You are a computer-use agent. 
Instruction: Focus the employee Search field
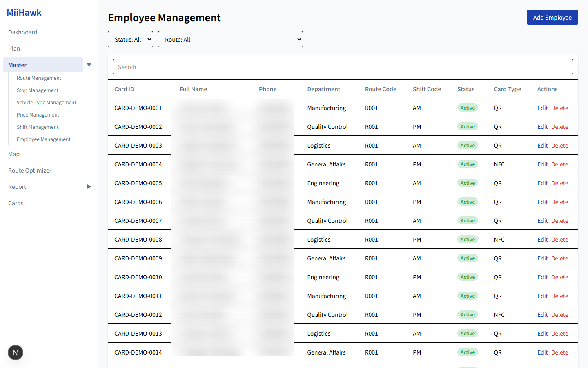click(x=343, y=67)
